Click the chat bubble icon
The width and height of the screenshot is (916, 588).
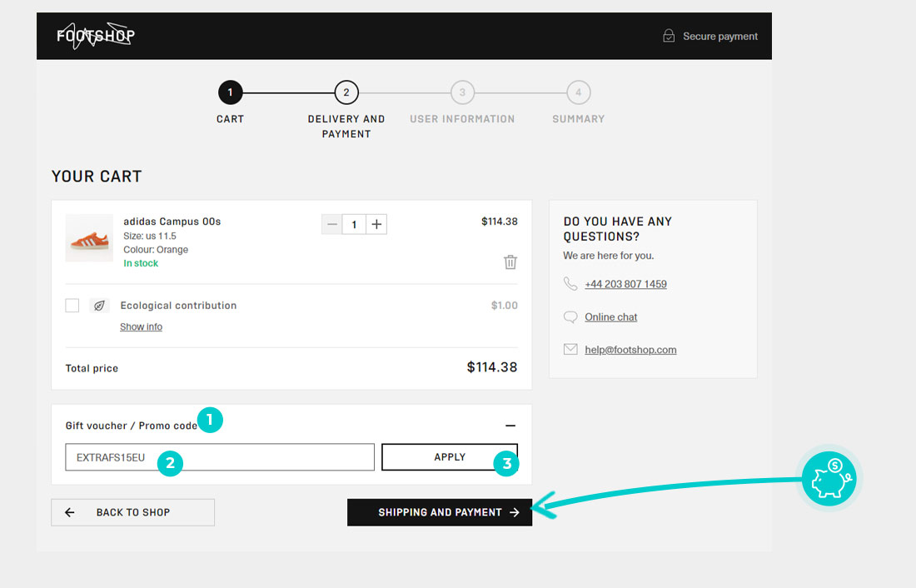pos(570,317)
